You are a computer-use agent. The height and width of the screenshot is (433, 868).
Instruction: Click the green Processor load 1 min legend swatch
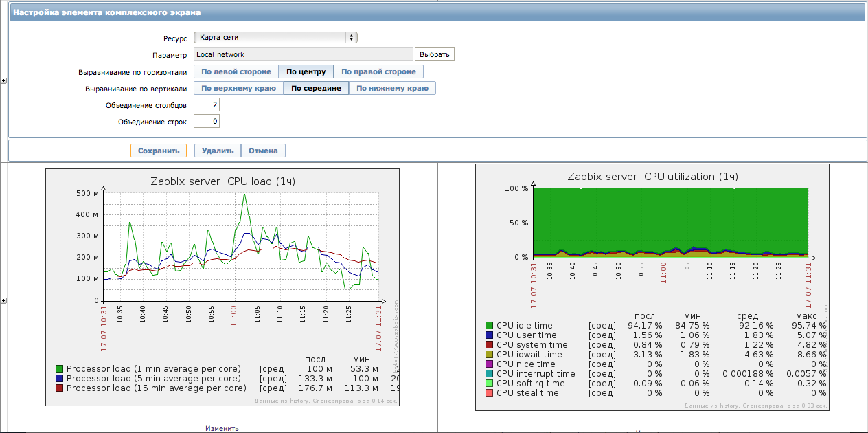(59, 369)
